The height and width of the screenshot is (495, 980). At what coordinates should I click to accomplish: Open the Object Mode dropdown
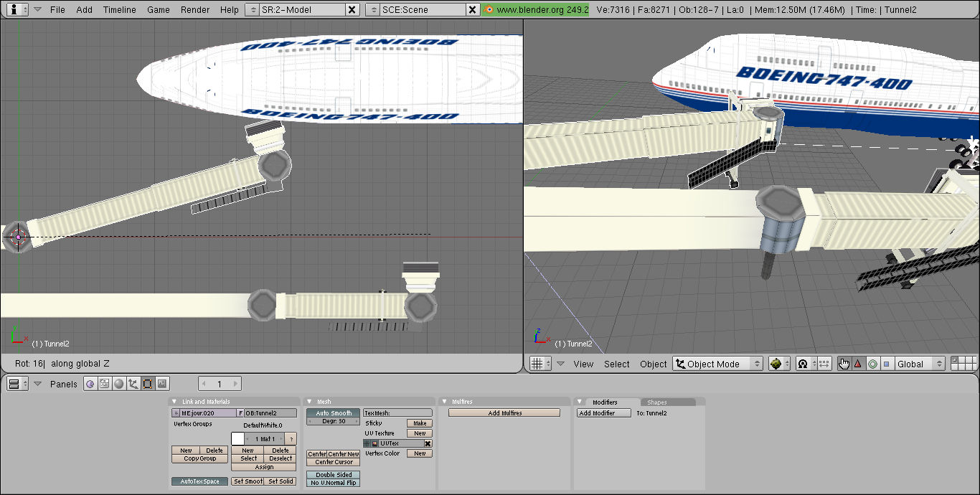(717, 364)
